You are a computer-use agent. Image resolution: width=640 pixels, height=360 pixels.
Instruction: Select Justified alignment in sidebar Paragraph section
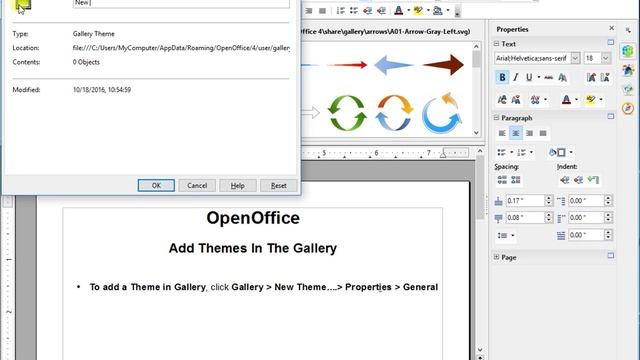point(543,133)
